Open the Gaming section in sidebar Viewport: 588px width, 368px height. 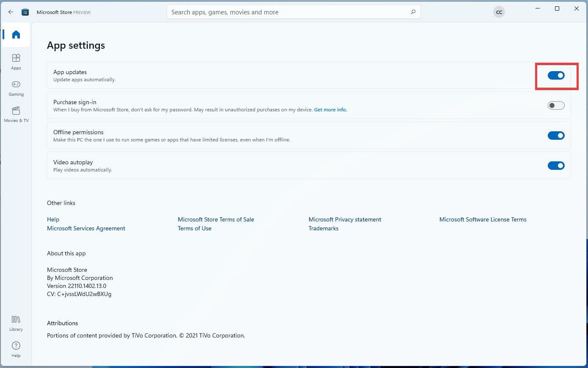pyautogui.click(x=16, y=88)
